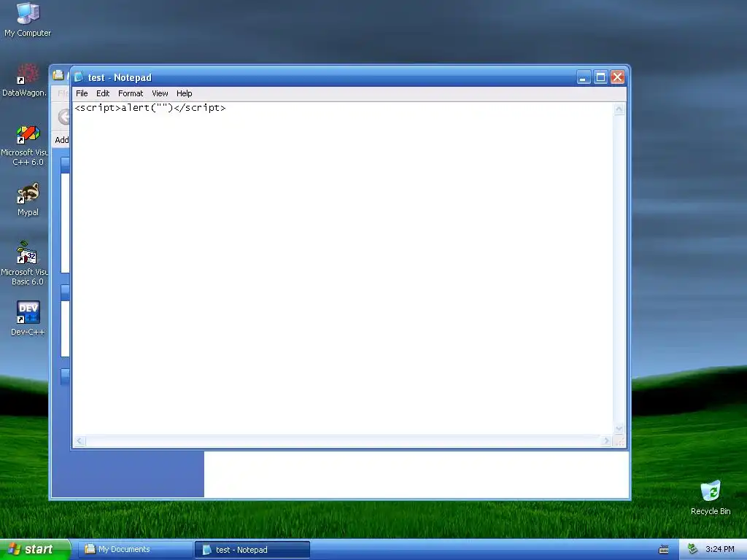Open the Format menu in Notepad
Image resolution: width=747 pixels, height=560 pixels.
[x=131, y=93]
